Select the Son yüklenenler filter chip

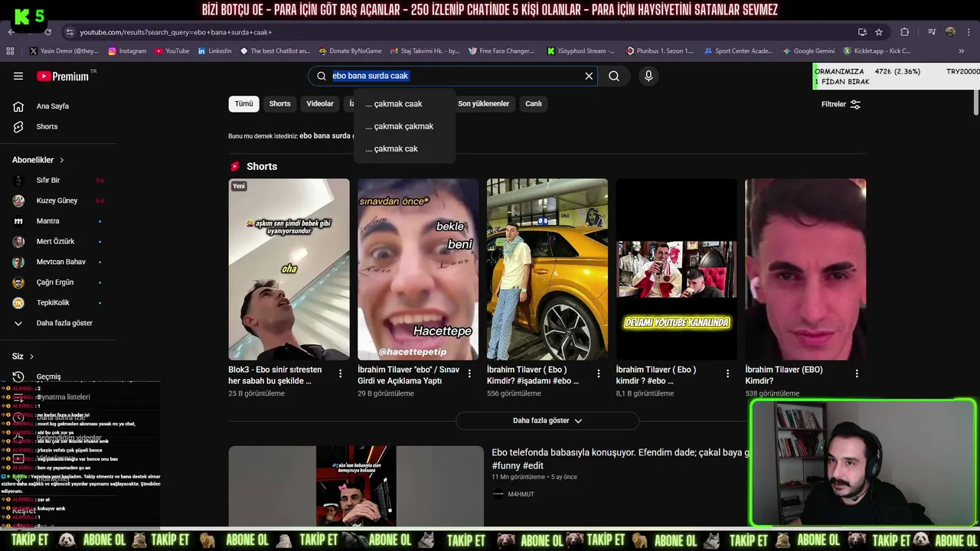coord(483,104)
